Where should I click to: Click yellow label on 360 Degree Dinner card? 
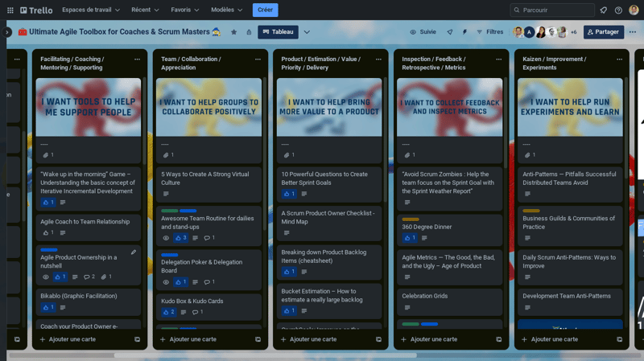point(411,219)
